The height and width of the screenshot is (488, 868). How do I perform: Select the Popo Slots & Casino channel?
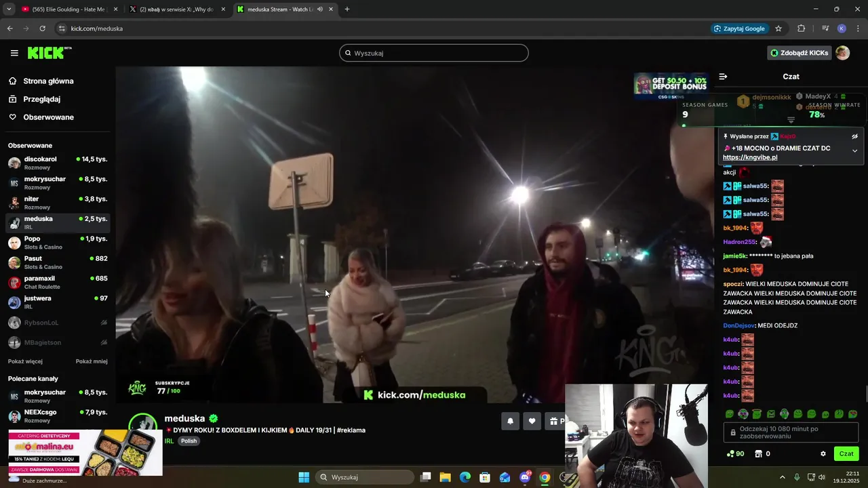tap(58, 243)
